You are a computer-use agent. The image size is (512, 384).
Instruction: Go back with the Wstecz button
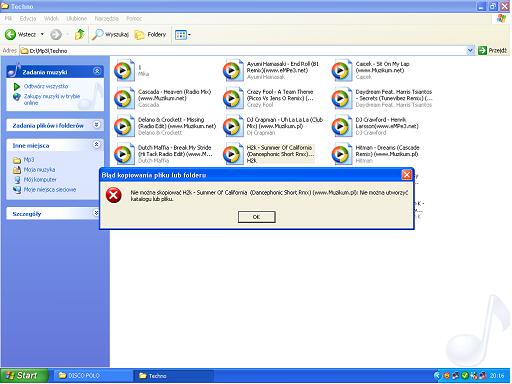pos(20,34)
